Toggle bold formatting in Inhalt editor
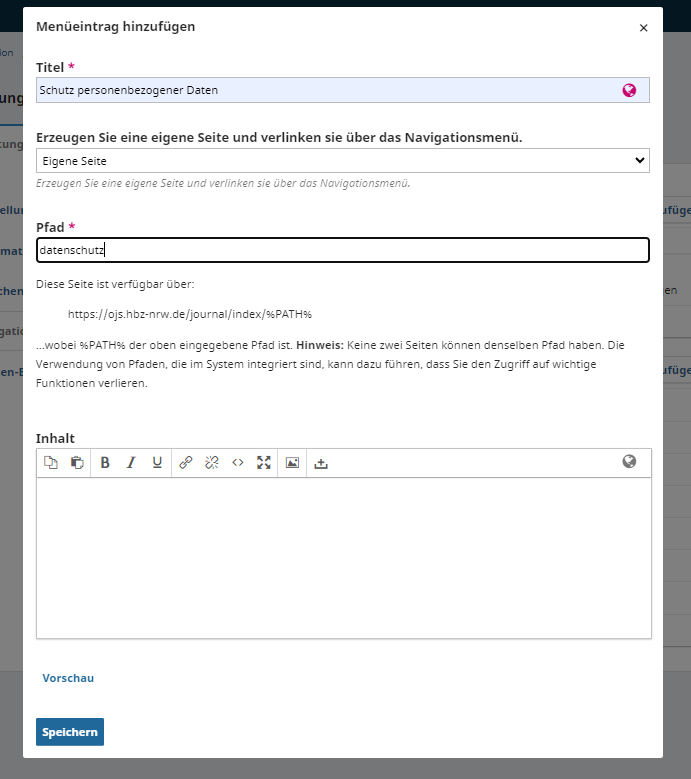 105,463
